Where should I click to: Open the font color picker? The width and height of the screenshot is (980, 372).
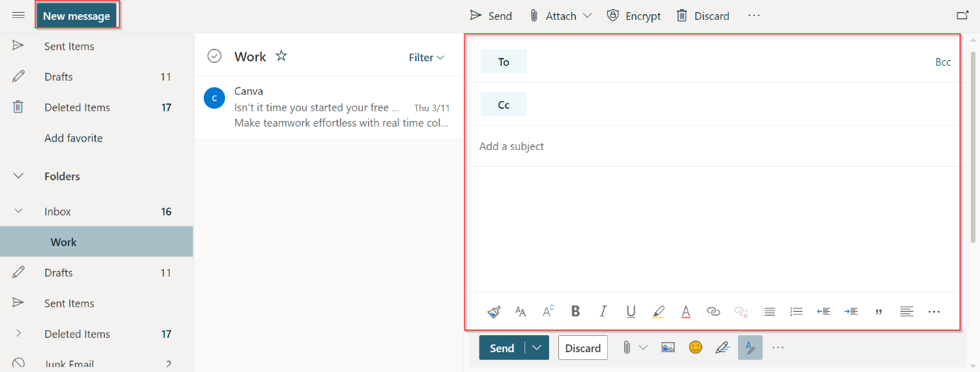[x=685, y=311]
